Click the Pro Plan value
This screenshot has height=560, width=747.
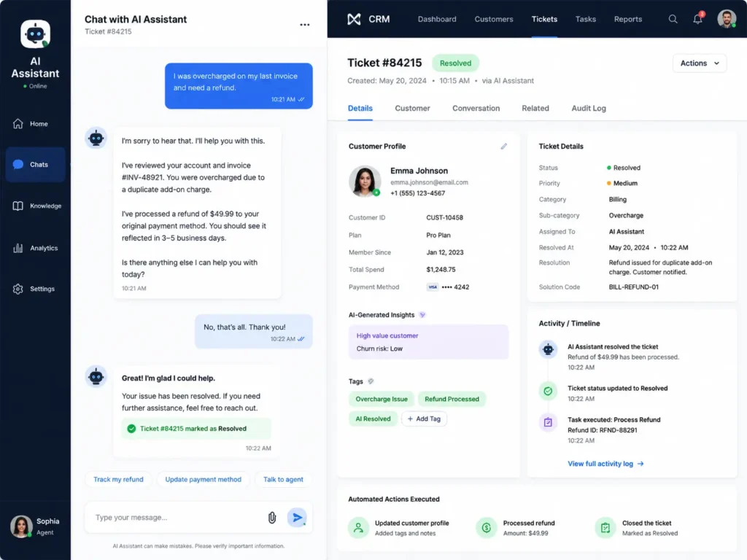[x=438, y=236]
